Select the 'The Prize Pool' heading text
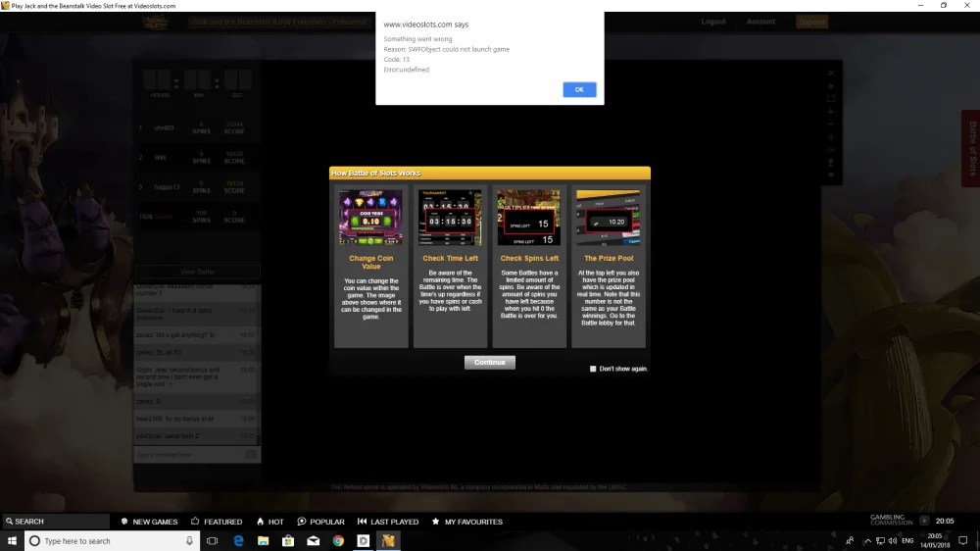Screen dimensions: 980x551 pos(609,258)
